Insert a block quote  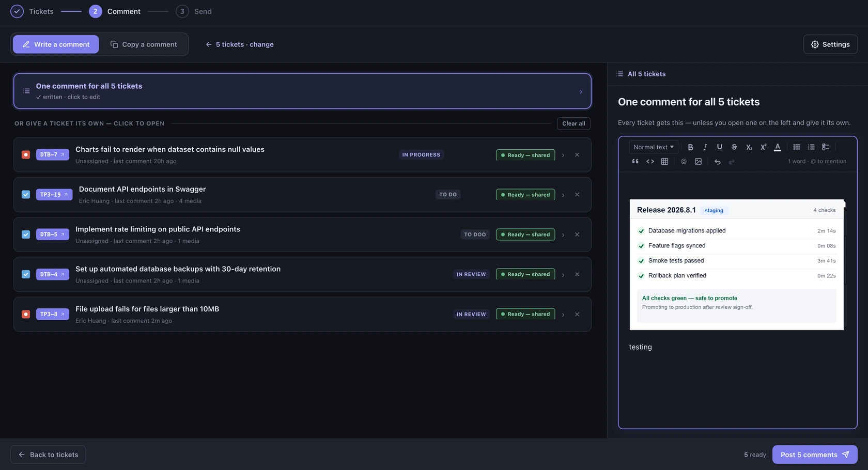click(636, 162)
